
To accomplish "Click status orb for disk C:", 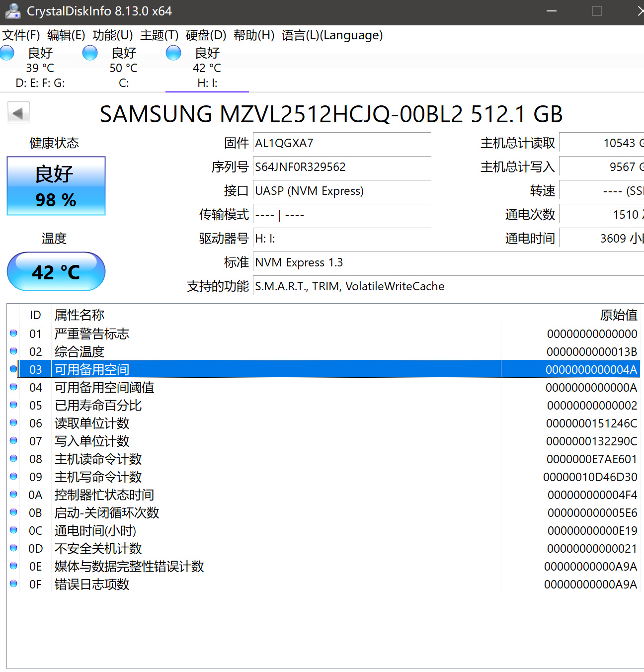I will tap(90, 53).
